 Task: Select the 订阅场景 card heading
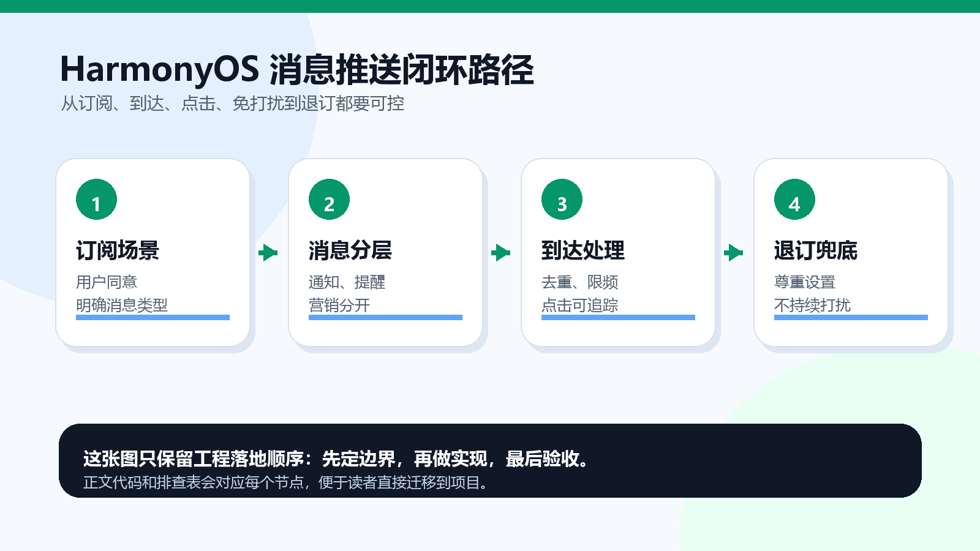118,250
